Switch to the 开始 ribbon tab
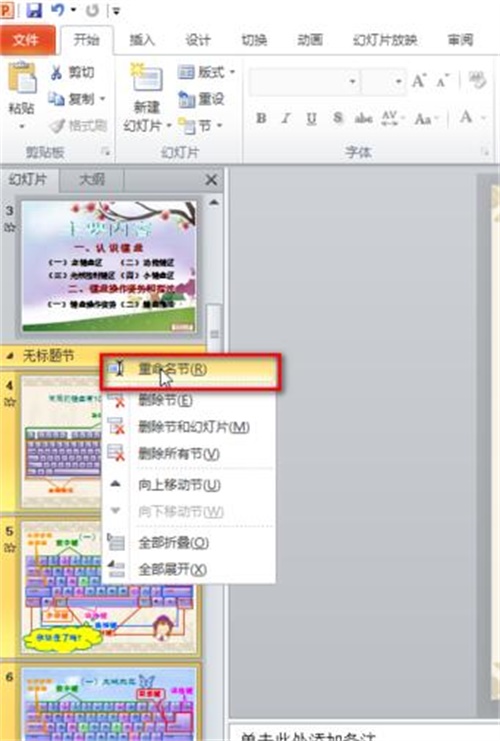500x741 pixels. (x=86, y=40)
